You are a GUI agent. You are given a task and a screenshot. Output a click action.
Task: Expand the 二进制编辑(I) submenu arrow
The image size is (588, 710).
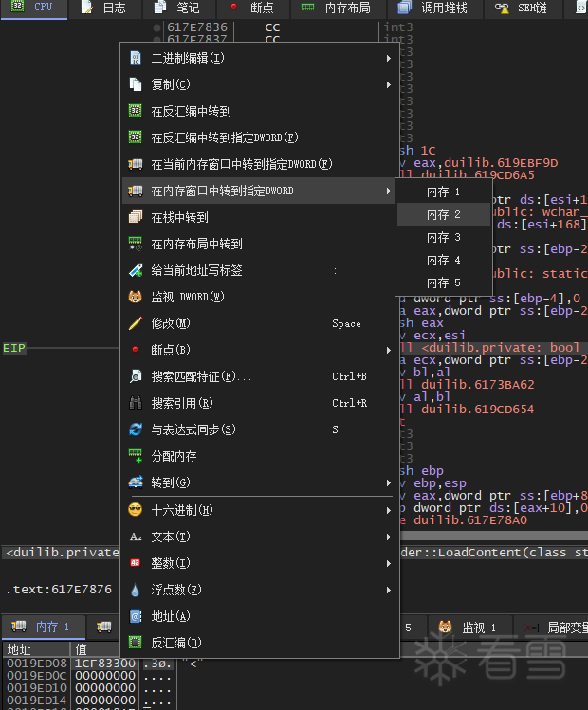point(389,58)
